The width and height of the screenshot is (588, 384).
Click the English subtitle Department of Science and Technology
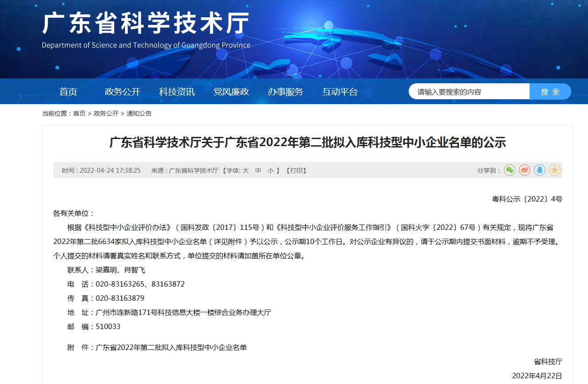[146, 45]
